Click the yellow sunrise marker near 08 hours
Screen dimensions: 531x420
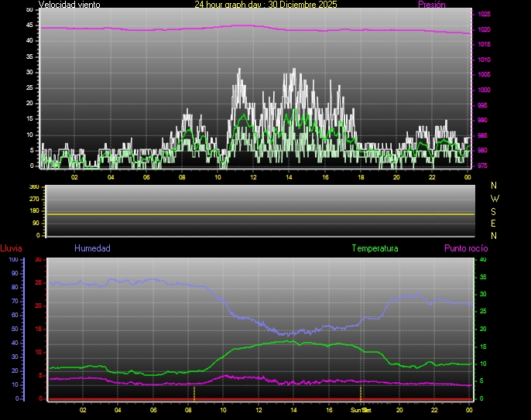point(194,392)
